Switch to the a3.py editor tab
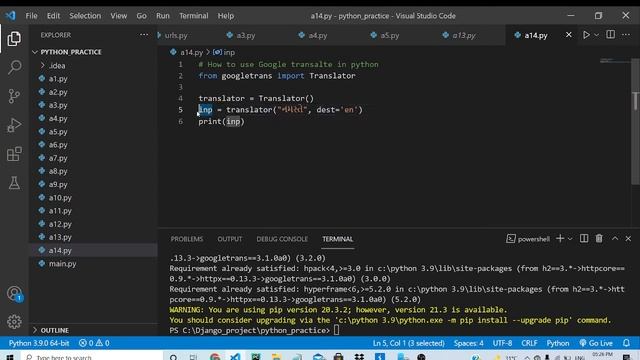This screenshot has height=360, width=640. click(245, 36)
